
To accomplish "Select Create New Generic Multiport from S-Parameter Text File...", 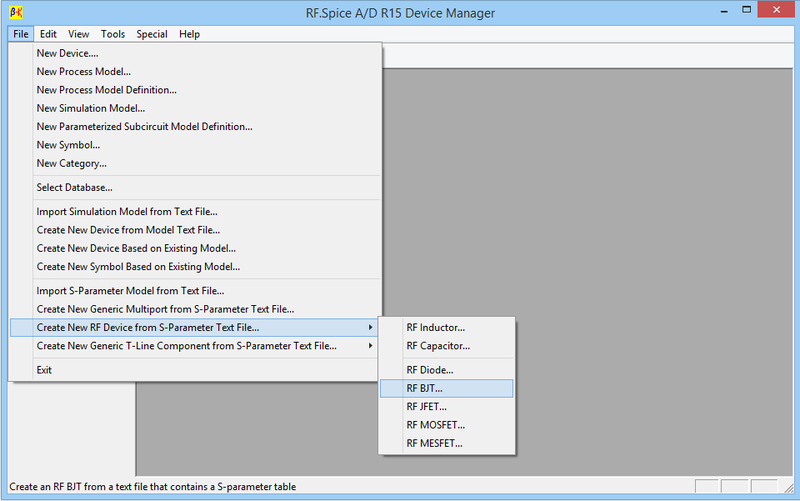I will pyautogui.click(x=194, y=309).
